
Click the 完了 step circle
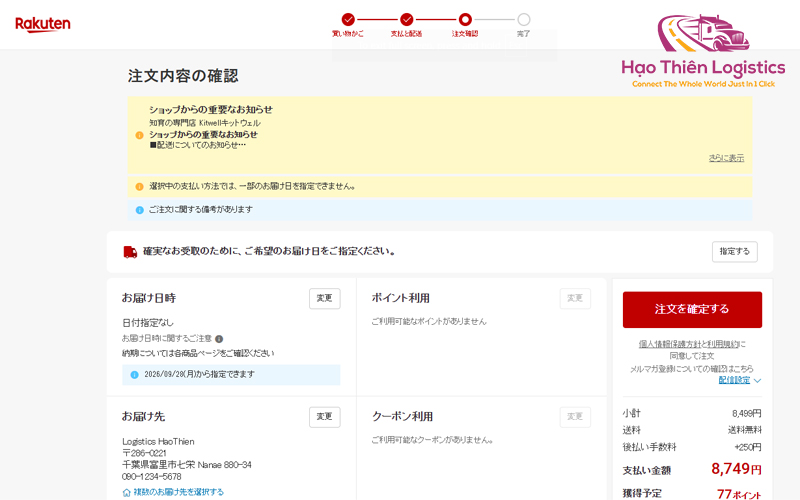point(523,19)
